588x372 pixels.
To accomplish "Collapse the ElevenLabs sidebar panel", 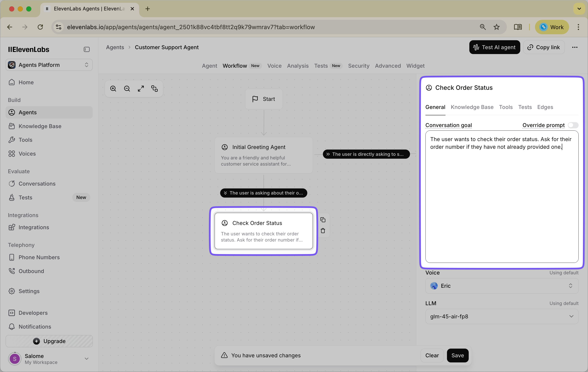I will point(86,49).
